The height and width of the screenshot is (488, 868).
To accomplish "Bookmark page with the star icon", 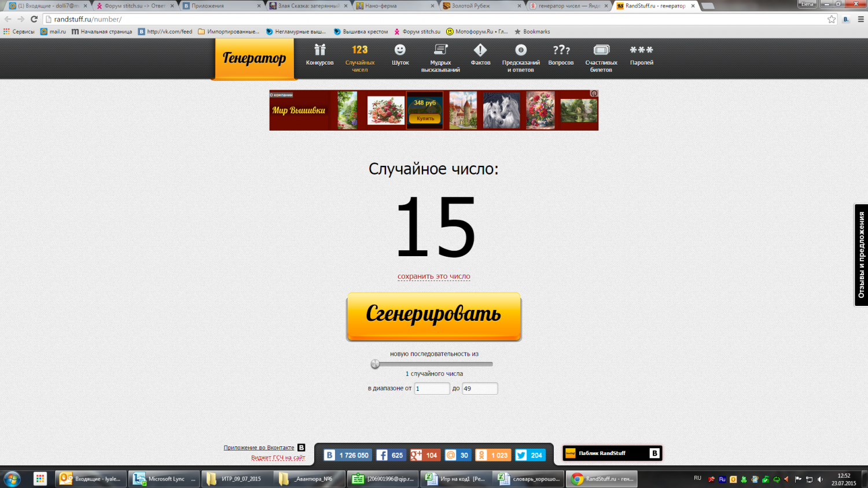I will tap(832, 19).
